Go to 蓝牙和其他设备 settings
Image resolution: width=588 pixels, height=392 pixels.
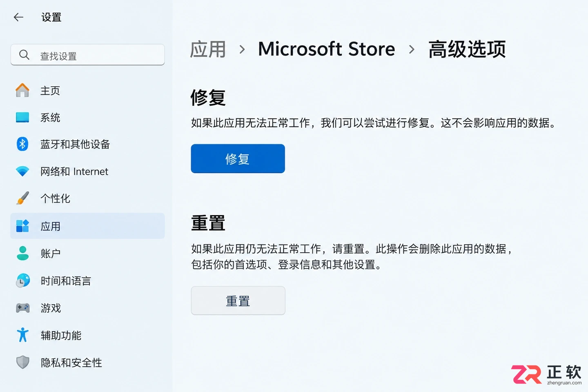coord(87,144)
